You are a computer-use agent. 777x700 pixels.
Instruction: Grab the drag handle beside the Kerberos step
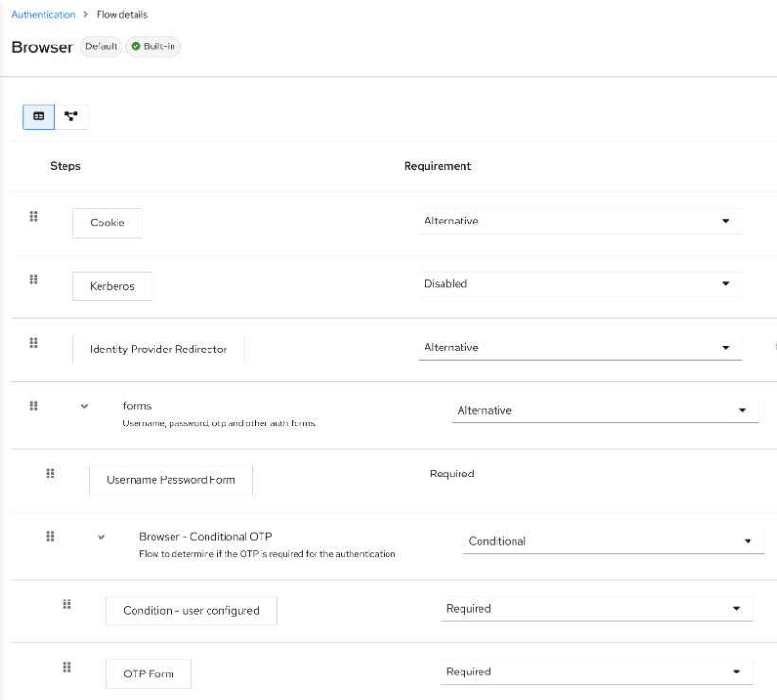(35, 279)
